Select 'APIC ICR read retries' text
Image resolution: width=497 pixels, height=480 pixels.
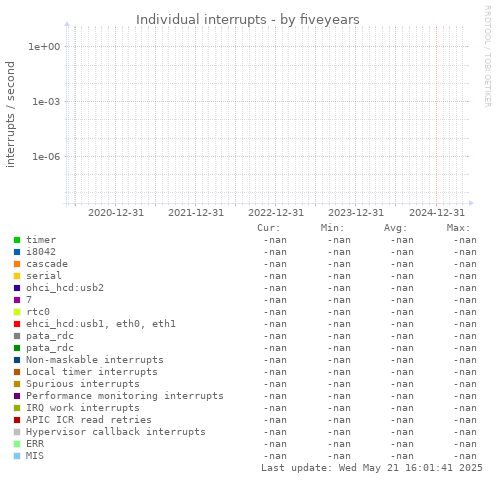tap(89, 420)
